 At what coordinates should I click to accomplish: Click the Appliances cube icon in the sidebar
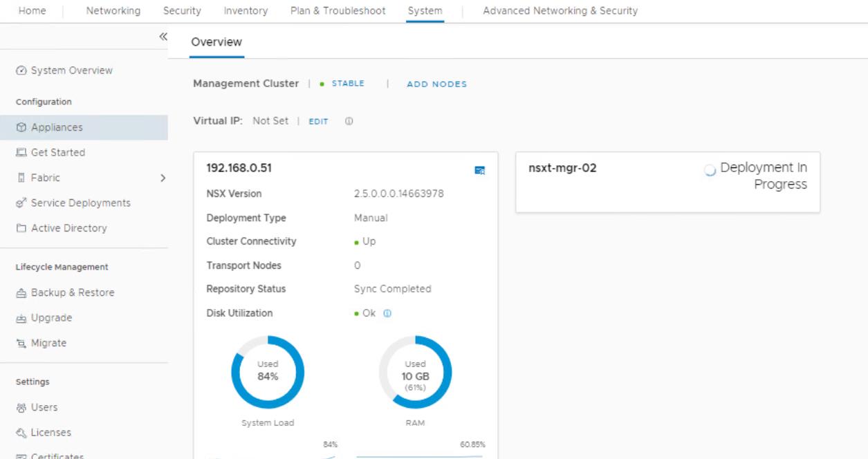click(21, 128)
